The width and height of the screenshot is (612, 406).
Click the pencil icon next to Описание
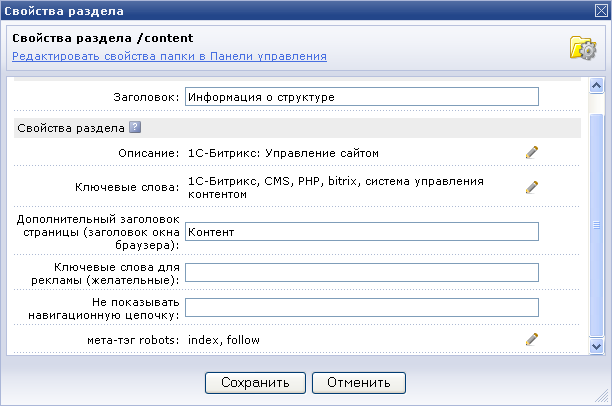tap(532, 153)
